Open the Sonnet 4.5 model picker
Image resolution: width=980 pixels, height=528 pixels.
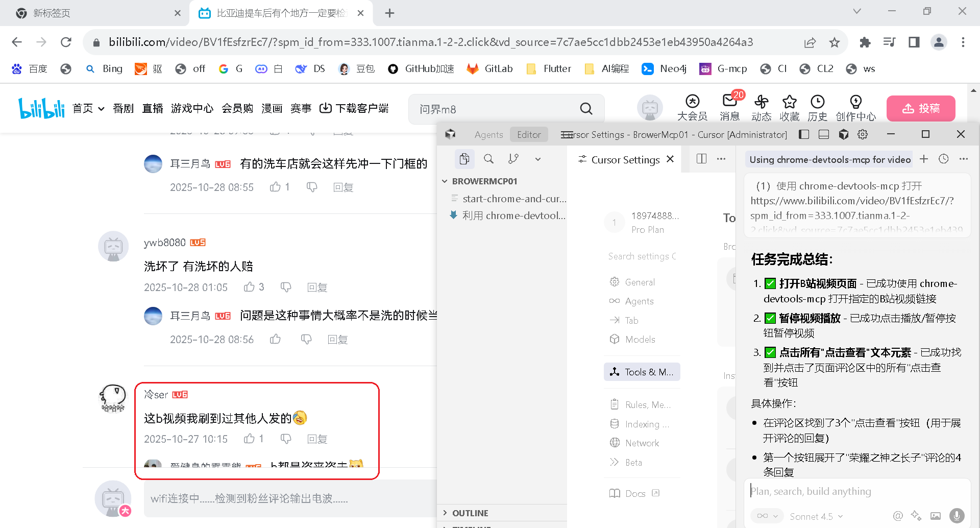click(x=816, y=516)
